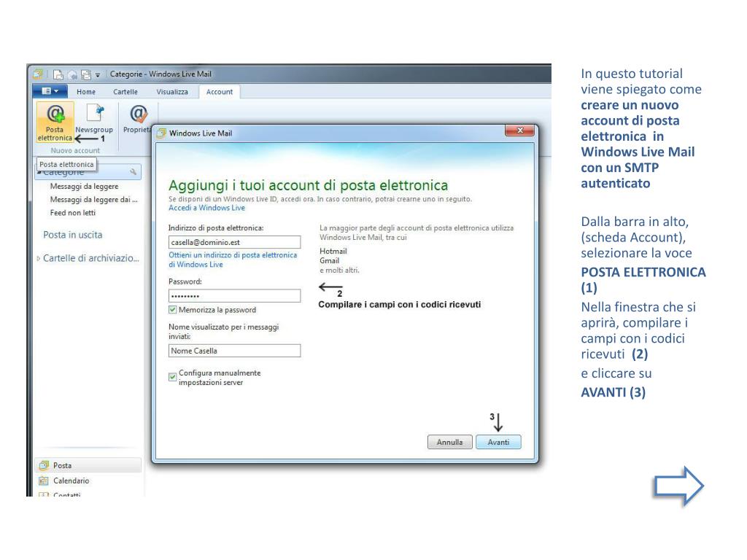Click the Newsgroup account icon
This screenshot has height=560, width=747.
94,120
